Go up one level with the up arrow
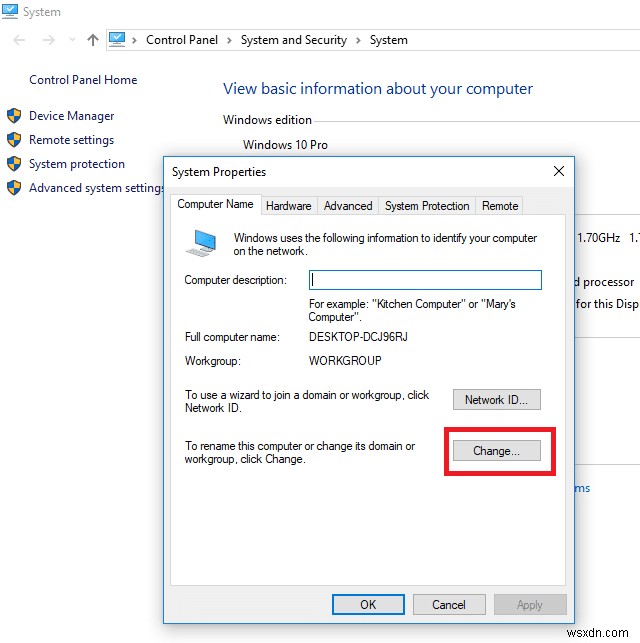 93,40
